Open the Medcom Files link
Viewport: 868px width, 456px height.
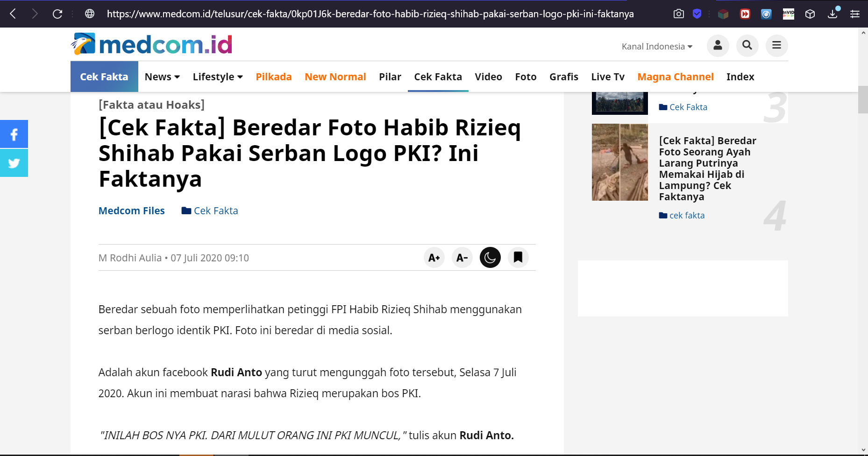tap(132, 211)
